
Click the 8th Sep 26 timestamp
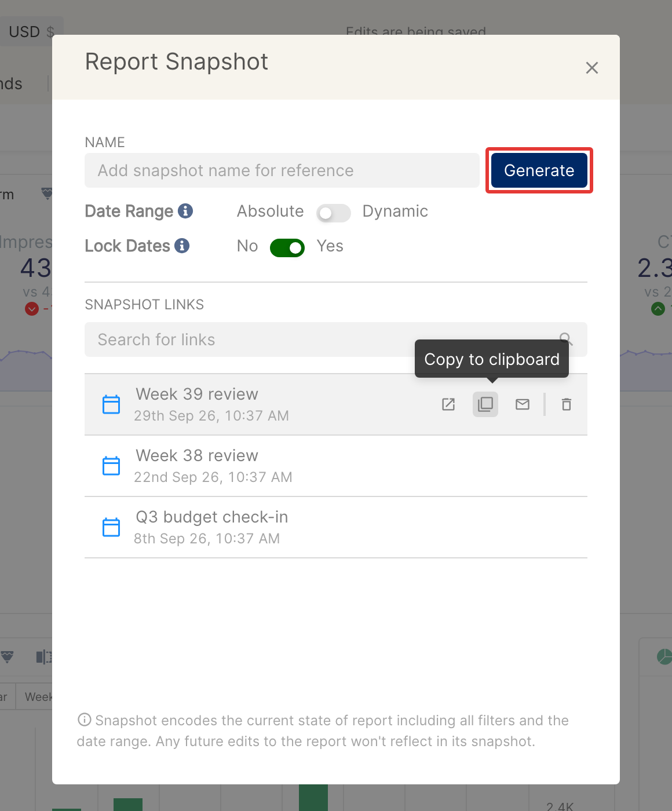(x=207, y=539)
